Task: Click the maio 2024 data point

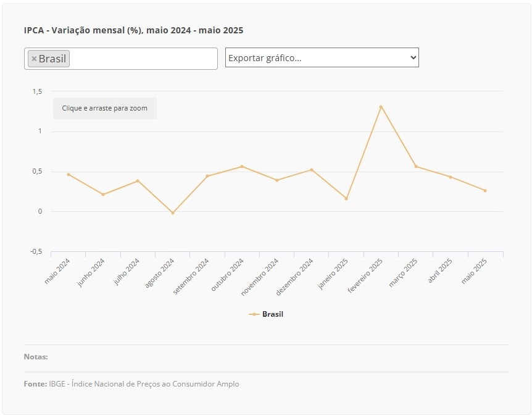Action: pyautogui.click(x=69, y=175)
